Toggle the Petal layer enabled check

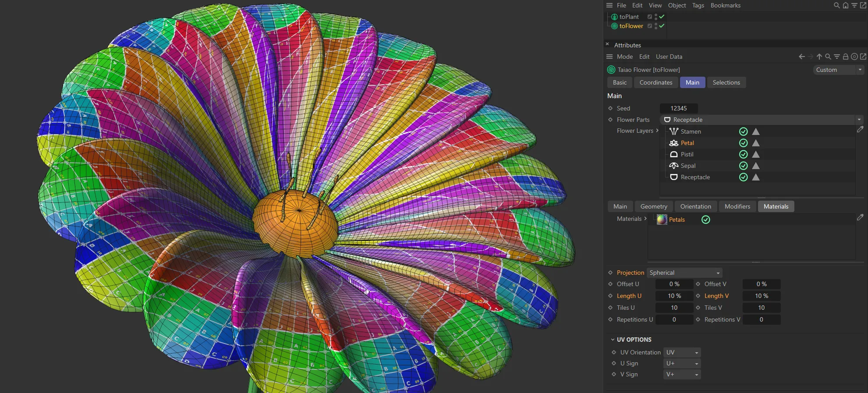click(743, 143)
